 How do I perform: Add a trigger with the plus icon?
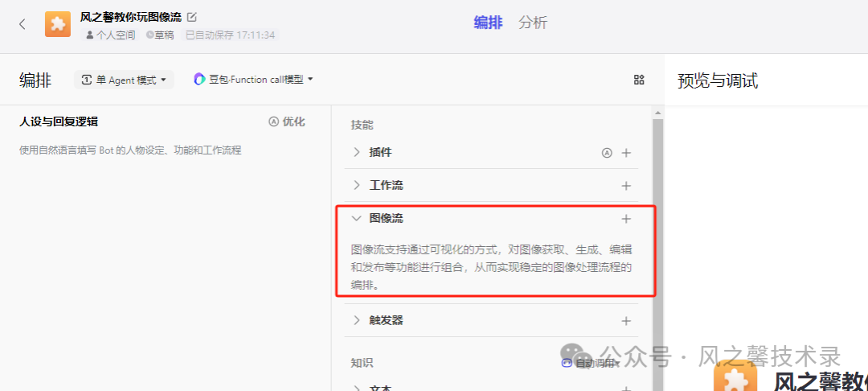[x=626, y=321]
